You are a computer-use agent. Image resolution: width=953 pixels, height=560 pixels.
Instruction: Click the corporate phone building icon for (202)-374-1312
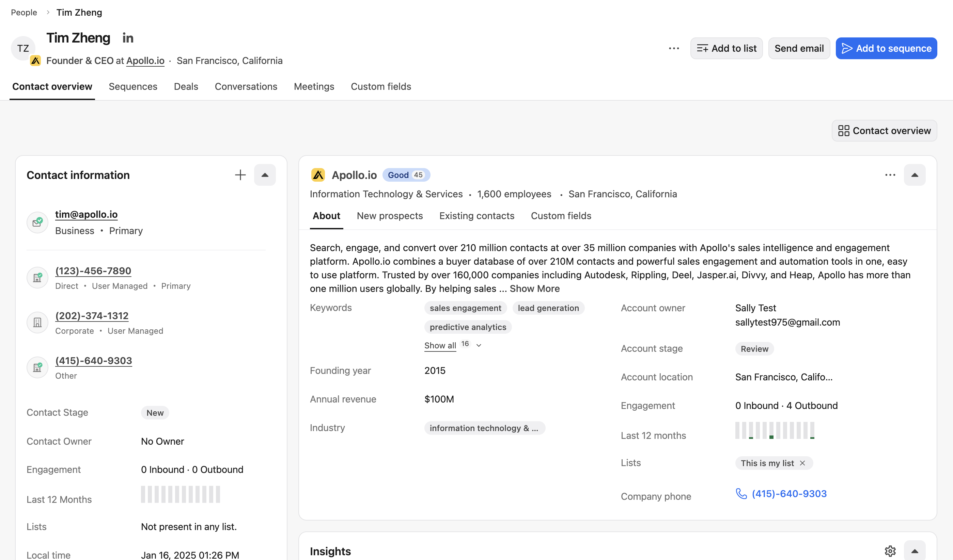click(37, 323)
